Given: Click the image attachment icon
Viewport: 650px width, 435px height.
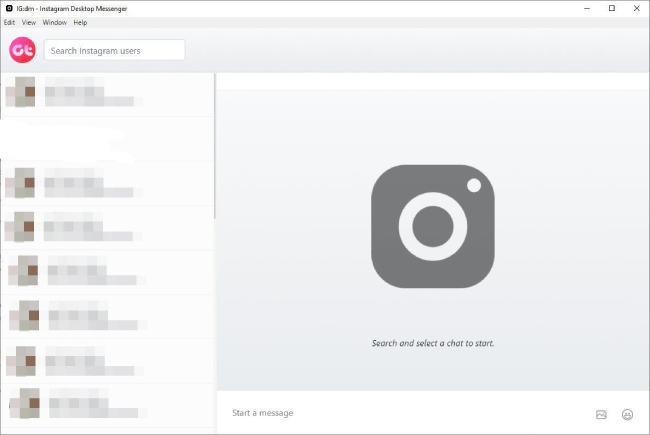Looking at the screenshot, I should (x=601, y=414).
